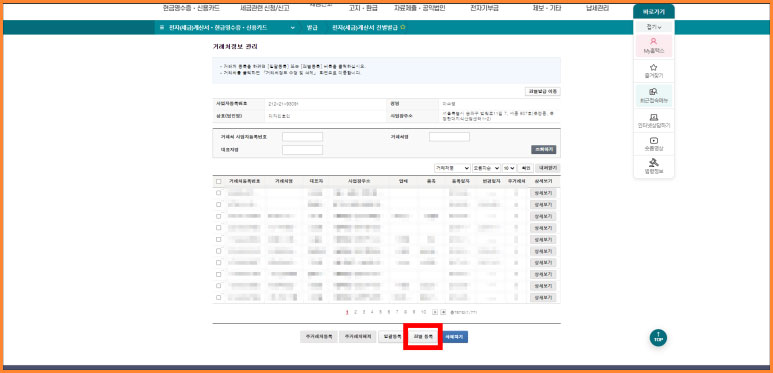Viewport: 773px width, 373px height.
Task: Click the favorite star beside 건별발급
Action: coord(403,28)
